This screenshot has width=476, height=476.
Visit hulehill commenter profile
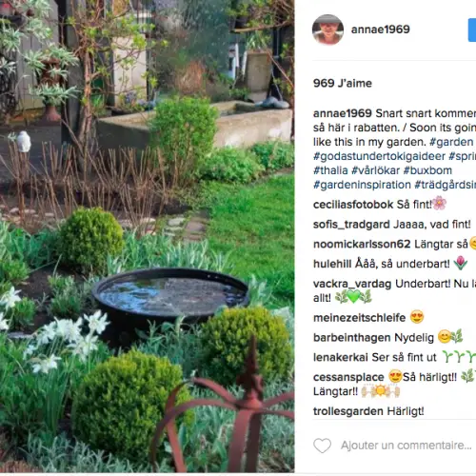pyautogui.click(x=332, y=264)
